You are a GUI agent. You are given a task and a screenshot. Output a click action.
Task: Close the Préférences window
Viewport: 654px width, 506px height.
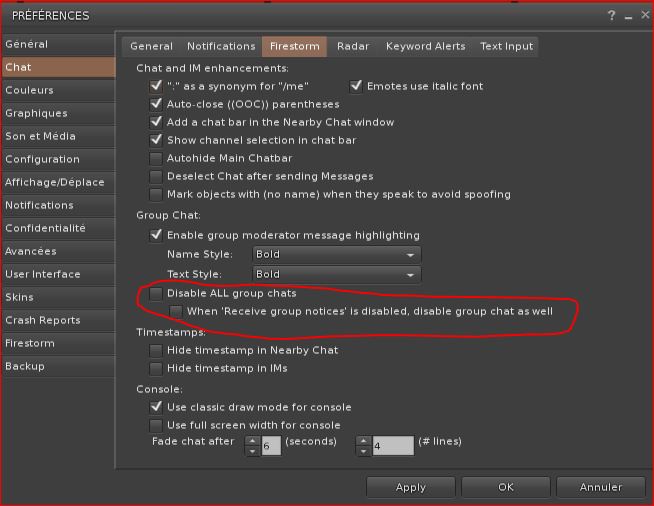coord(645,15)
